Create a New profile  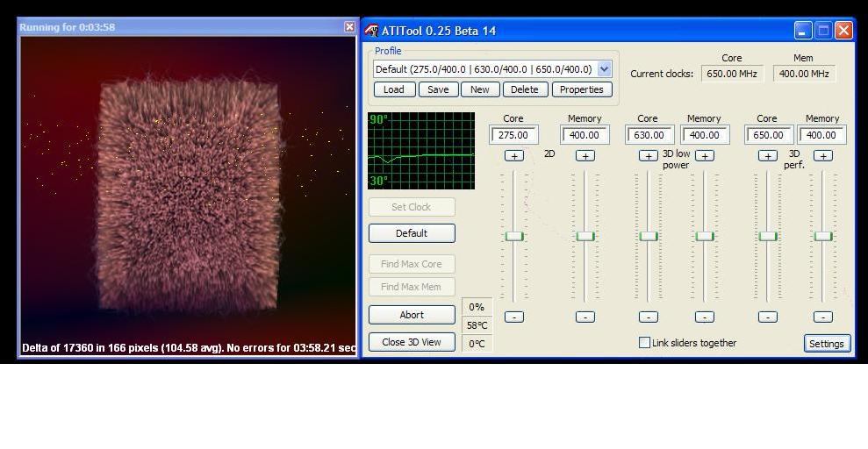pyautogui.click(x=480, y=89)
